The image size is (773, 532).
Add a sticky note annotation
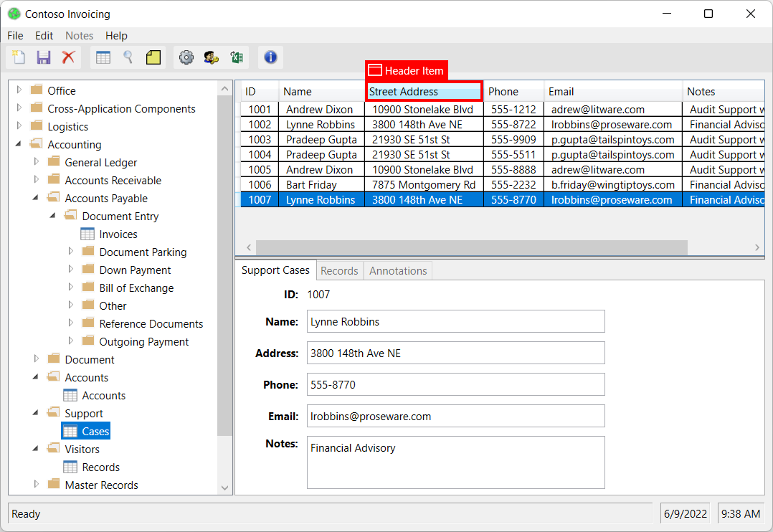[x=152, y=57]
